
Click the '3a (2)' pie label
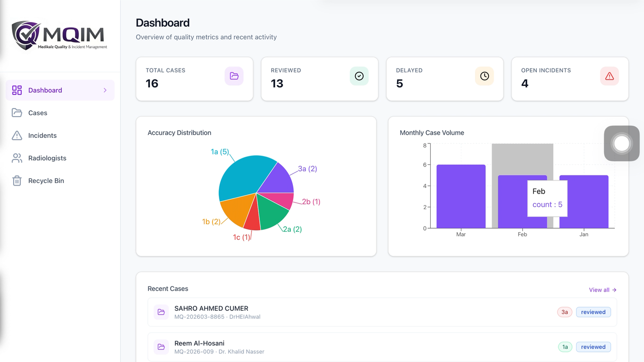tap(307, 168)
